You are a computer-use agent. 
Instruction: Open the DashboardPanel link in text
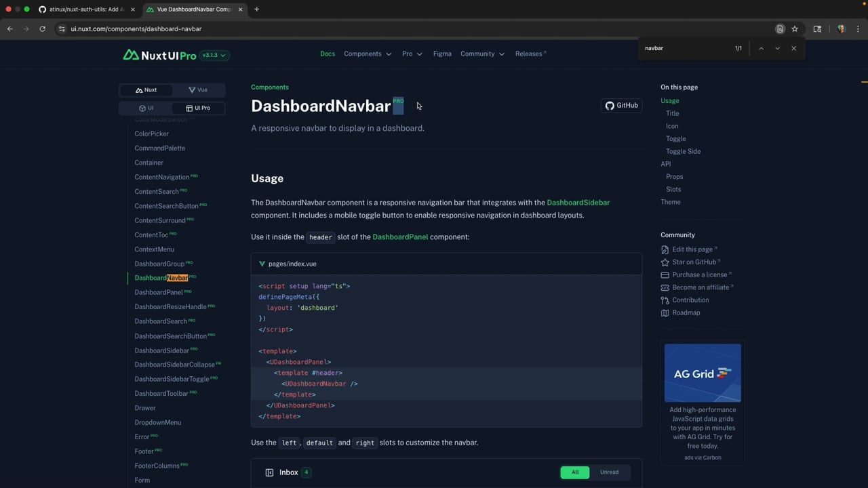point(400,237)
